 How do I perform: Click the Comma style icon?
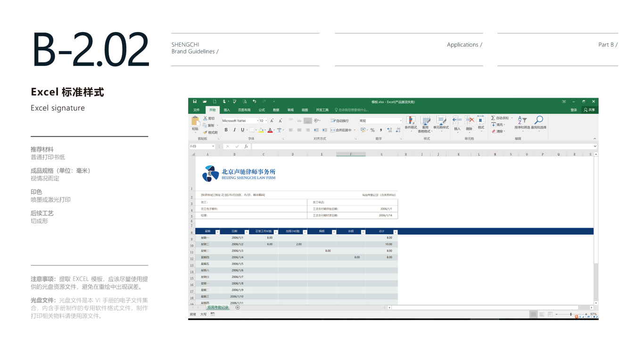click(x=381, y=130)
